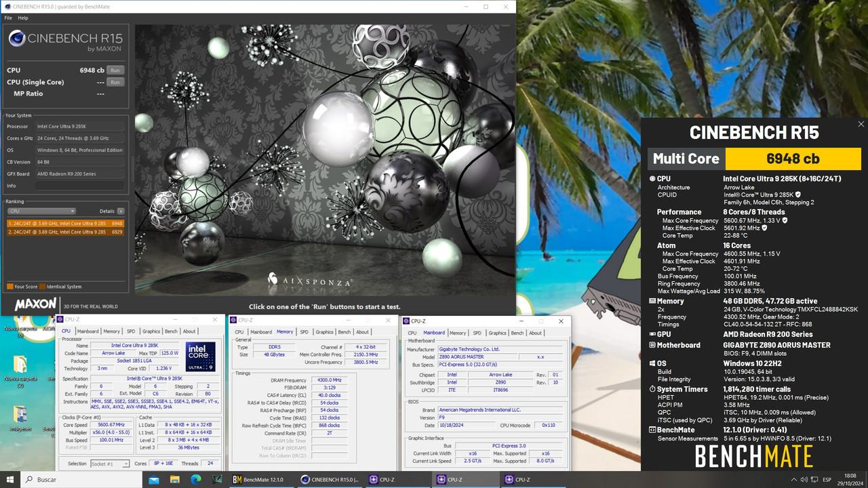Click the Info field in Your System

[80, 185]
